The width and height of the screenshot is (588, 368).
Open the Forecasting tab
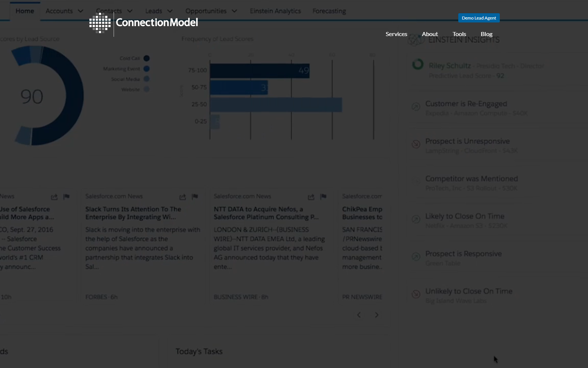329,11
